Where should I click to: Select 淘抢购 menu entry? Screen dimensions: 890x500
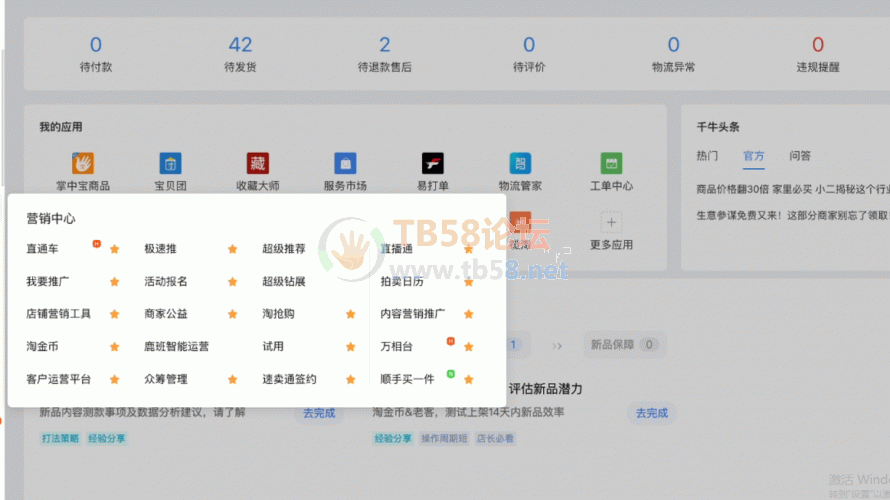(x=278, y=313)
